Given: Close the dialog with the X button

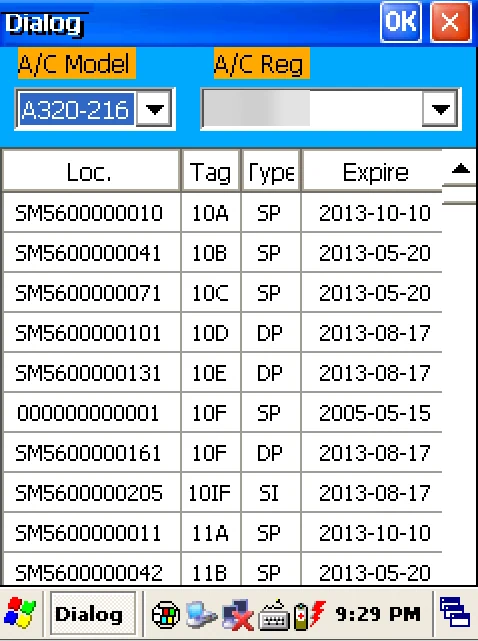Looking at the screenshot, I should coord(450,22).
